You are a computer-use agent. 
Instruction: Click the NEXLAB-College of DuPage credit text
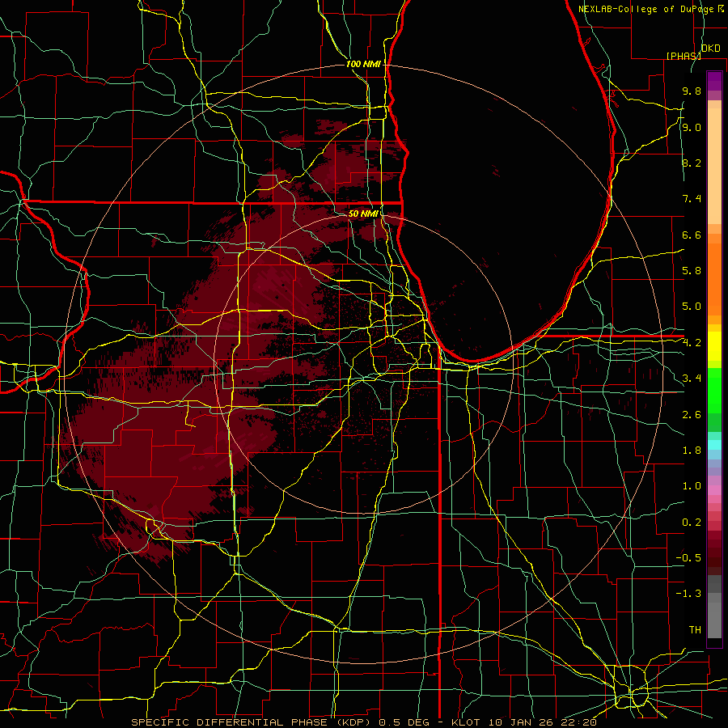(x=646, y=9)
